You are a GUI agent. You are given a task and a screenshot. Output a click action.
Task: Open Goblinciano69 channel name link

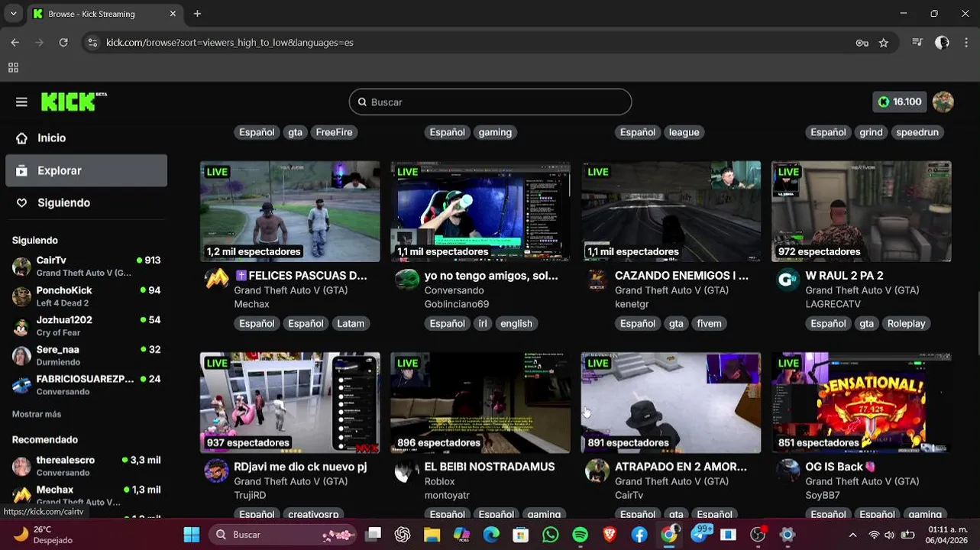coord(457,304)
